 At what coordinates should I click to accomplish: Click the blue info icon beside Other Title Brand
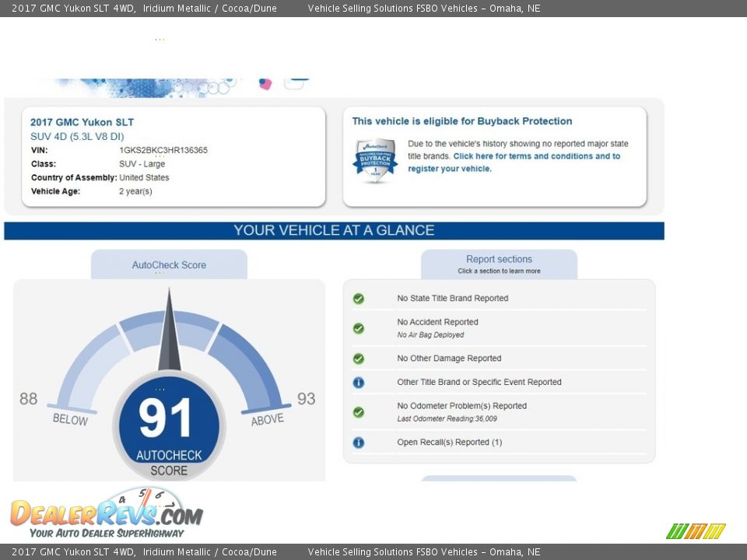click(x=359, y=383)
